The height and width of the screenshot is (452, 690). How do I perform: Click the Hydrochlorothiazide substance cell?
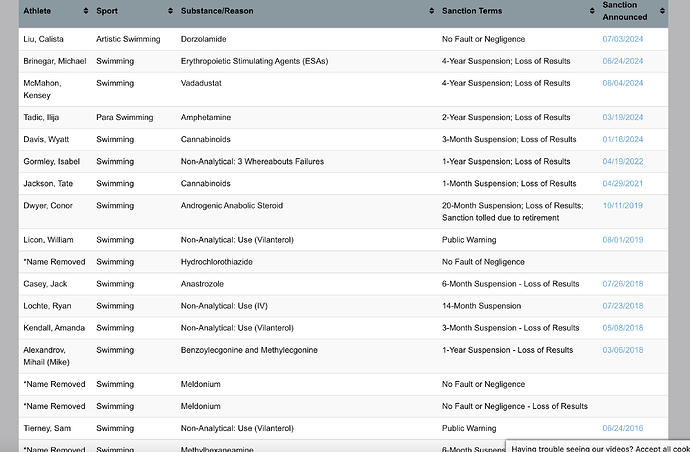pos(217,262)
